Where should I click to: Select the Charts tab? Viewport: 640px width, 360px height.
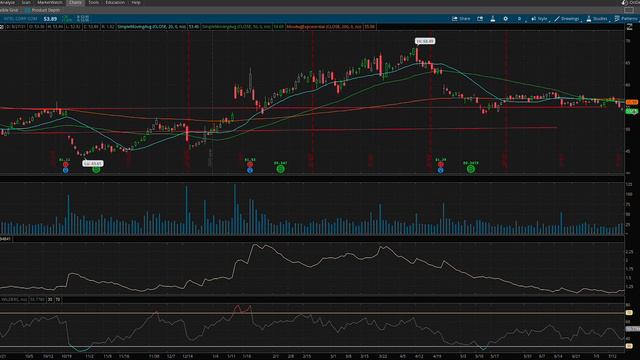coord(76,2)
